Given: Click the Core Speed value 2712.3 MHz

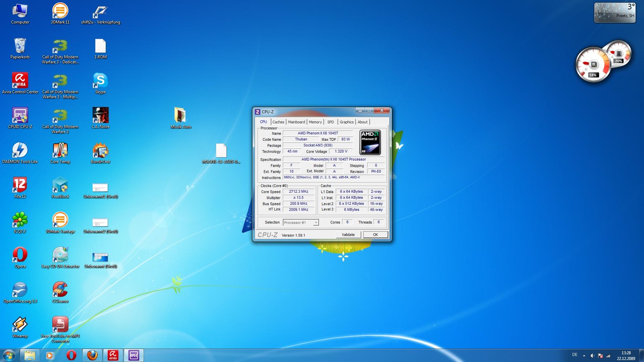Looking at the screenshot, I should 299,192.
